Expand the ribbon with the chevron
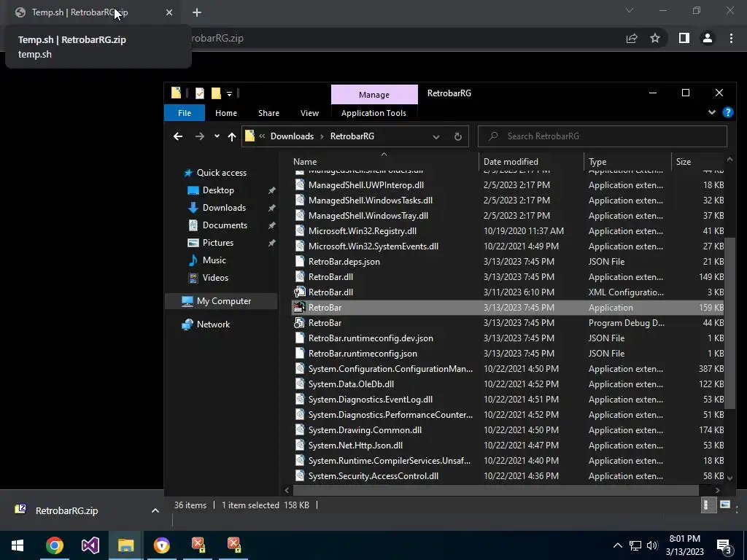747x560 pixels. (x=712, y=112)
